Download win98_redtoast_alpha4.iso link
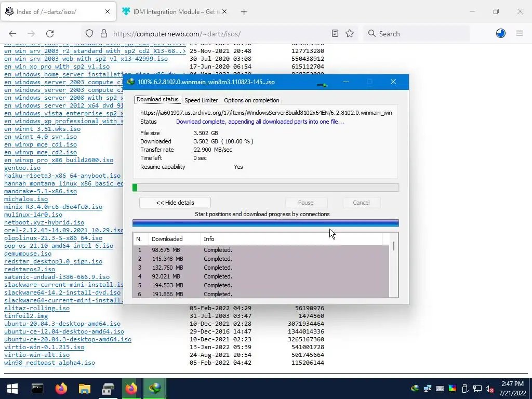Viewport: 532px width, 399px height. pos(49,363)
